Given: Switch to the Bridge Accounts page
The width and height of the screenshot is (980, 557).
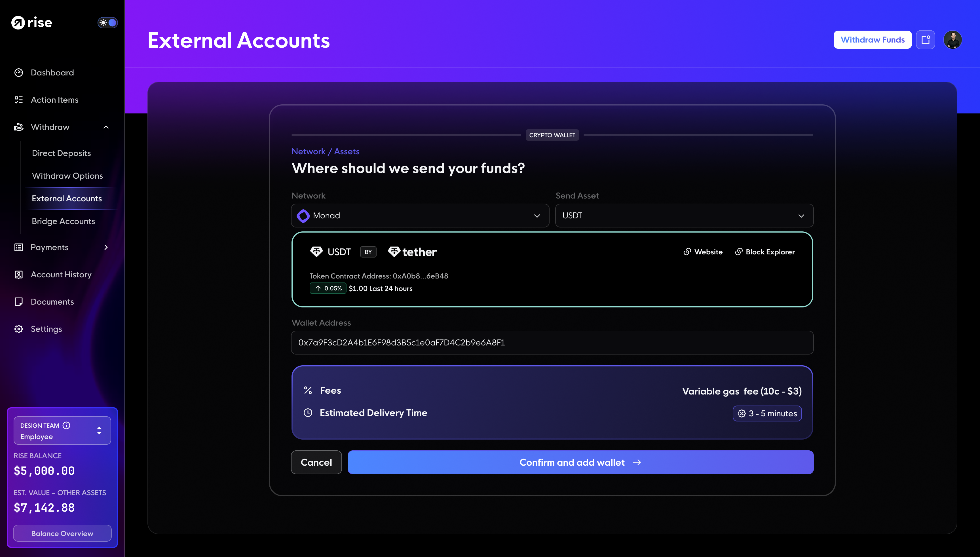Looking at the screenshot, I should 63,221.
